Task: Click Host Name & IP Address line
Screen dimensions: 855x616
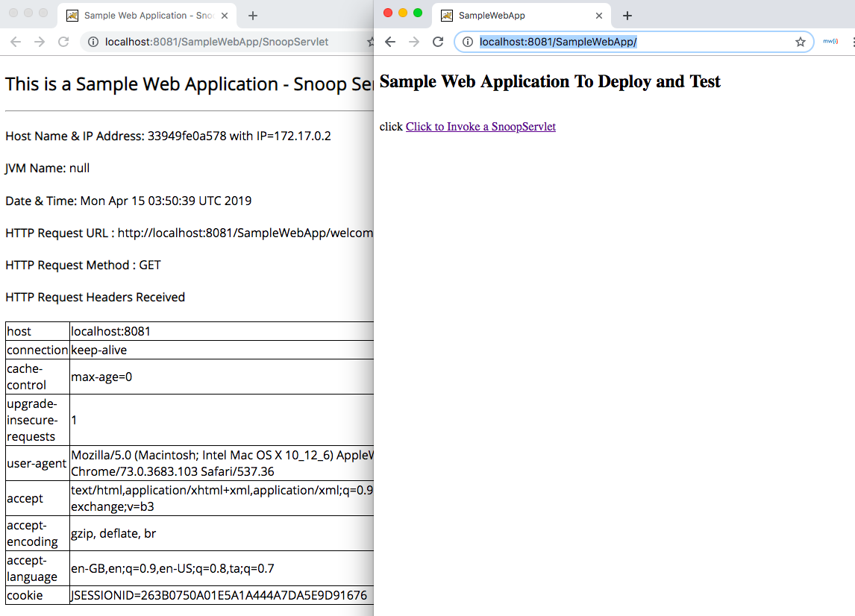Action: click(x=168, y=136)
